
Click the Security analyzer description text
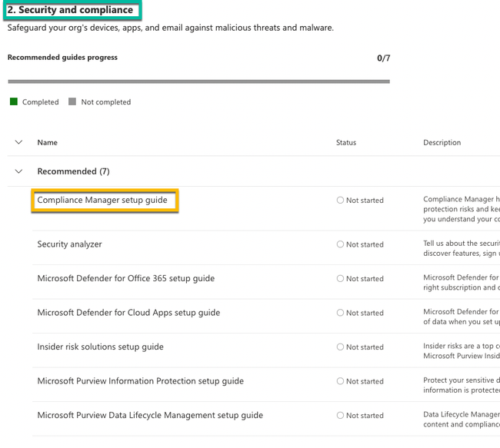point(462,248)
